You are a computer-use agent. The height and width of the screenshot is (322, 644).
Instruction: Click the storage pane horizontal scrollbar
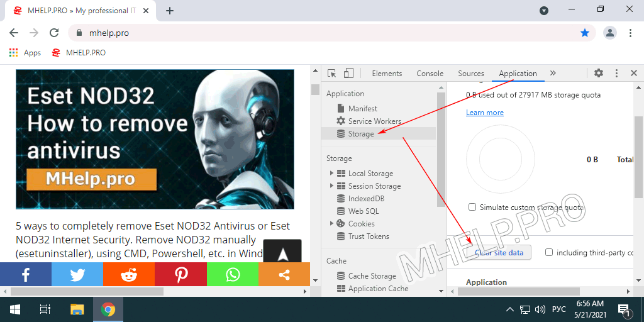click(519, 291)
